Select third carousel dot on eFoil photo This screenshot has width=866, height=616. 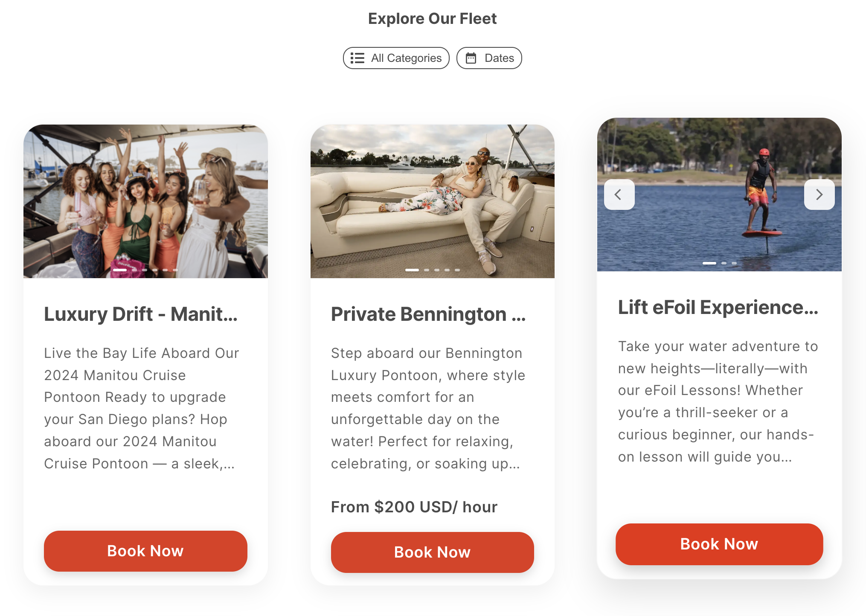734,263
